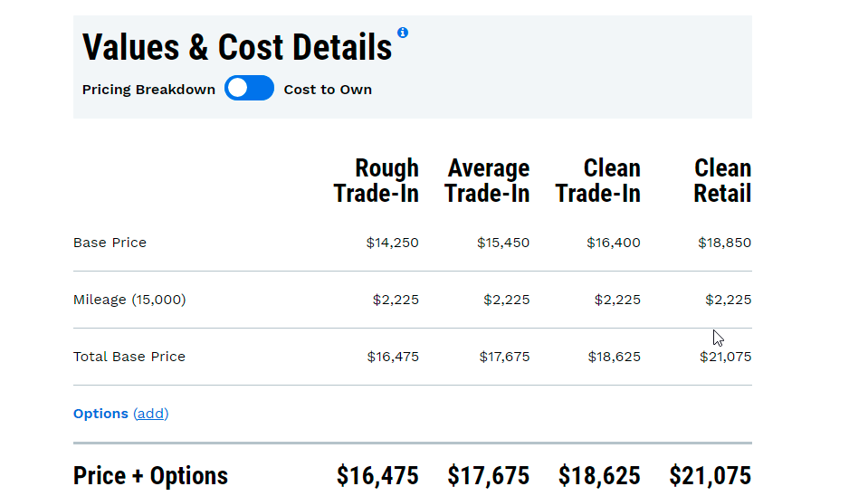The height and width of the screenshot is (496, 868).
Task: Click the $18,850 Clean Retail base price
Action: point(724,243)
